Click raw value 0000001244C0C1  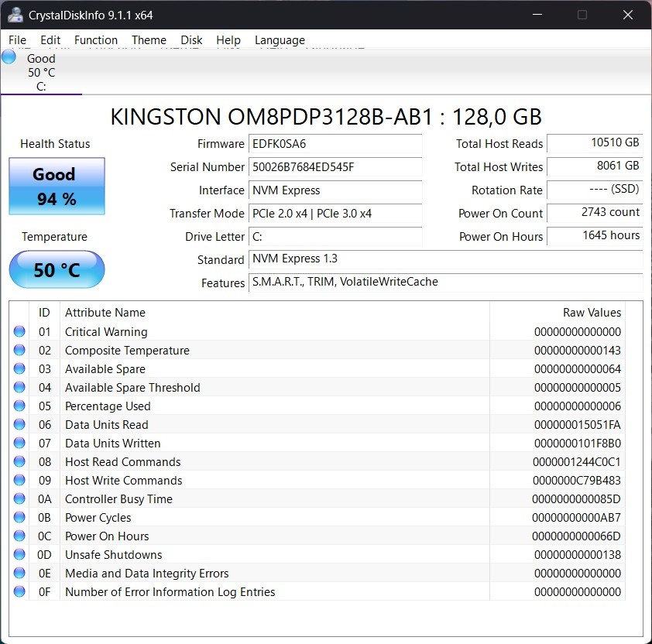point(577,462)
